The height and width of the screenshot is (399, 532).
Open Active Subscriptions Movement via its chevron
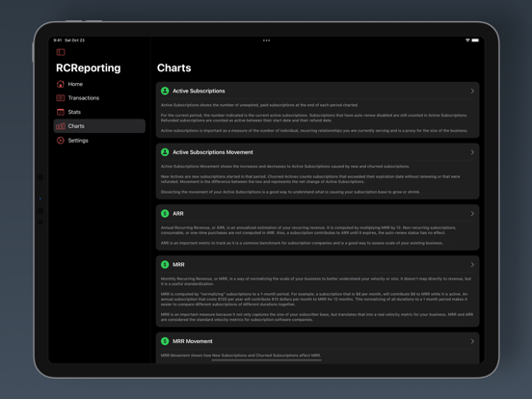(x=472, y=152)
